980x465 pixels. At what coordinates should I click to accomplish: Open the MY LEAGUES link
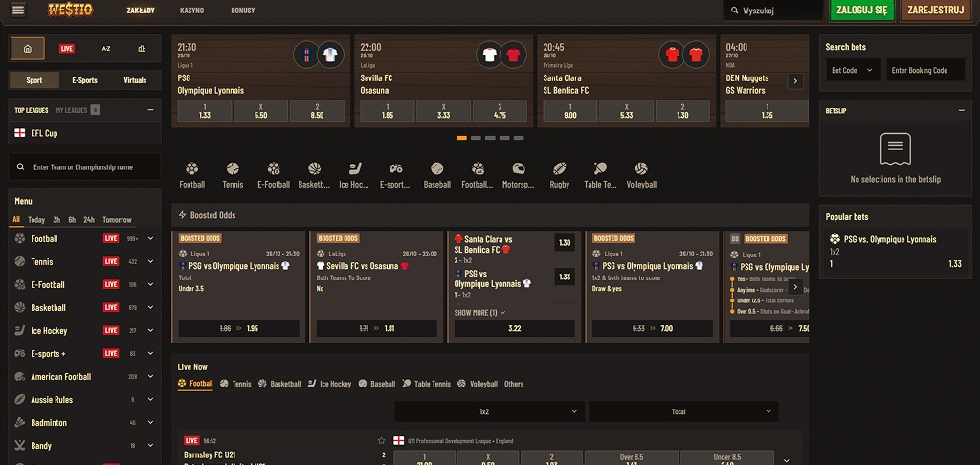tap(71, 110)
